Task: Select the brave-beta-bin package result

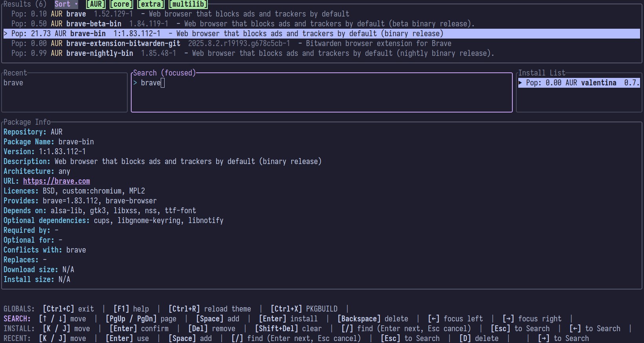Action: 242,24
